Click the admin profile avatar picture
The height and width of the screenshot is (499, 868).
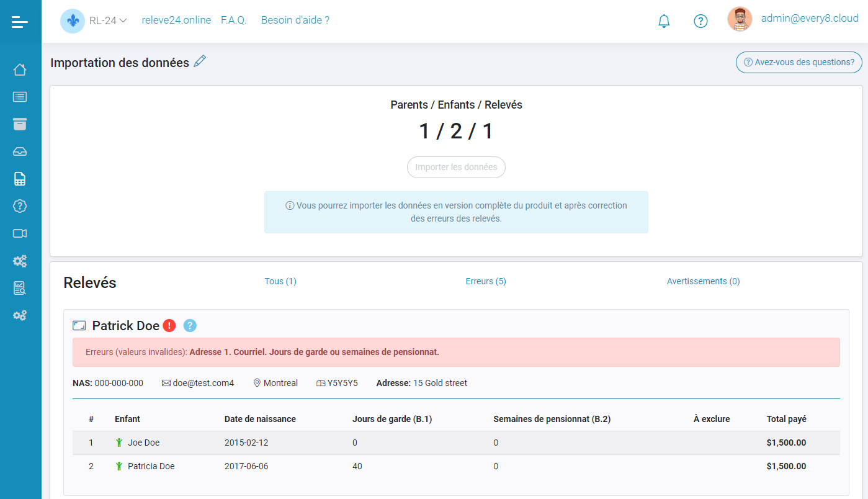click(x=740, y=19)
